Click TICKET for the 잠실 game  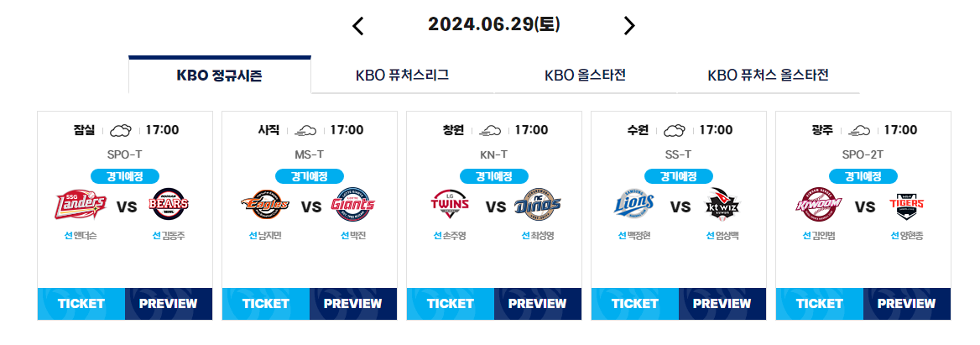(81, 304)
